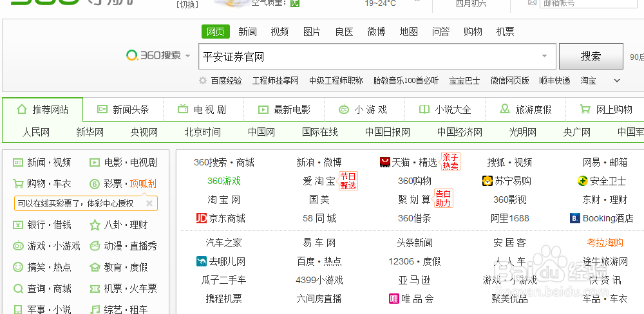The width and height of the screenshot is (644, 314).
Task: Click the newspaper icon on 新闻头条 tab
Action: pos(102,109)
